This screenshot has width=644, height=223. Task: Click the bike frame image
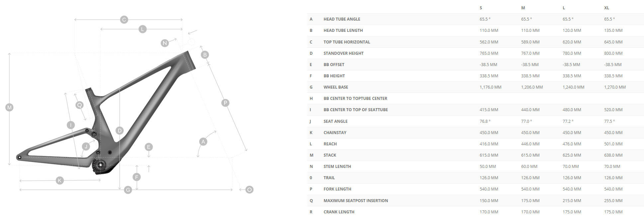click(x=106, y=113)
